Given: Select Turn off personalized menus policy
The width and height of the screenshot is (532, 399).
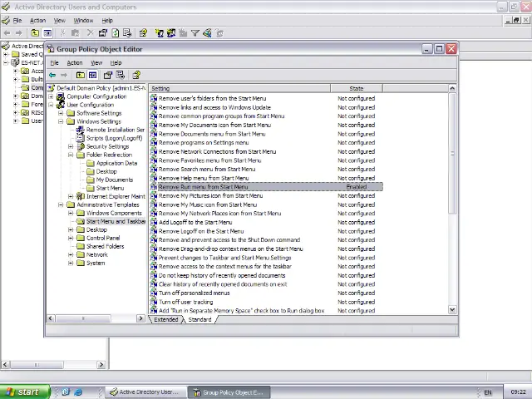Looking at the screenshot, I should coord(194,293).
